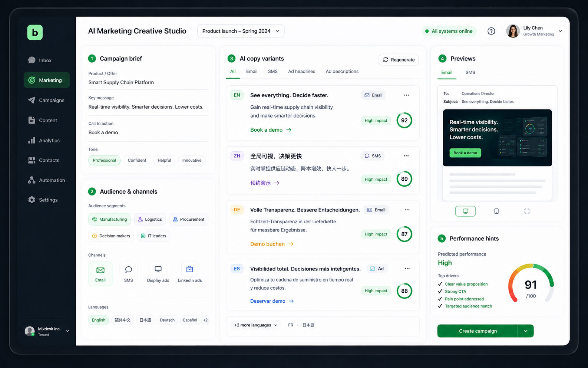This screenshot has width=588, height=368.
Task: Click the help question mark icon
Action: coord(491,31)
